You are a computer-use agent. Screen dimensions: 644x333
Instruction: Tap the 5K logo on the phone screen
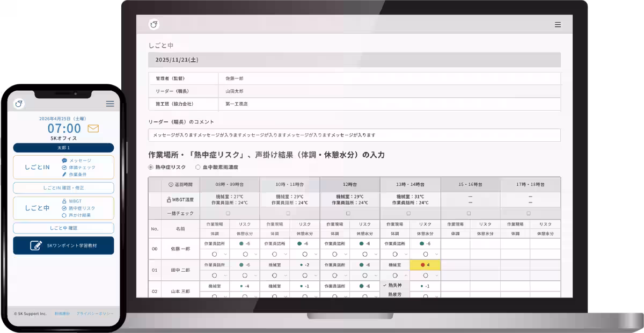pos(19,104)
